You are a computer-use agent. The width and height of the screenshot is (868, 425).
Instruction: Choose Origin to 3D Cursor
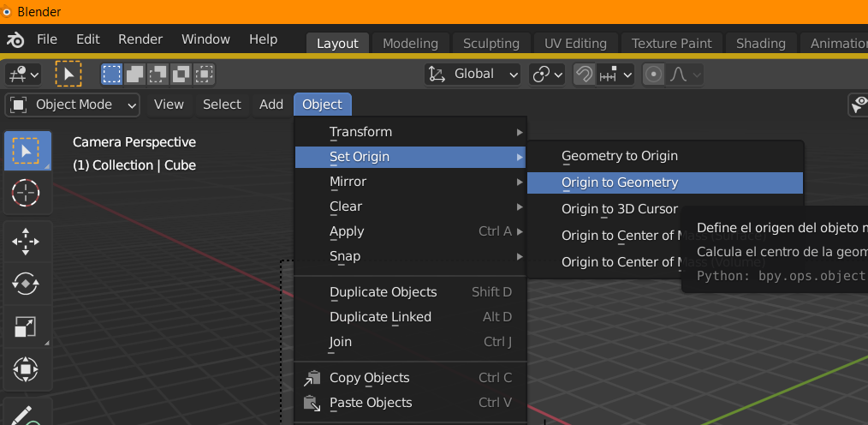tap(619, 209)
